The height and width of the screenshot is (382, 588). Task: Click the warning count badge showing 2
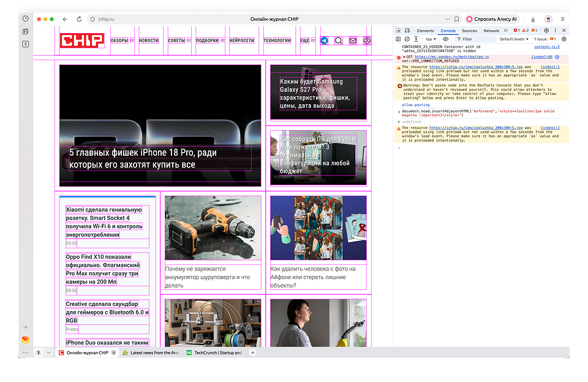(526, 31)
